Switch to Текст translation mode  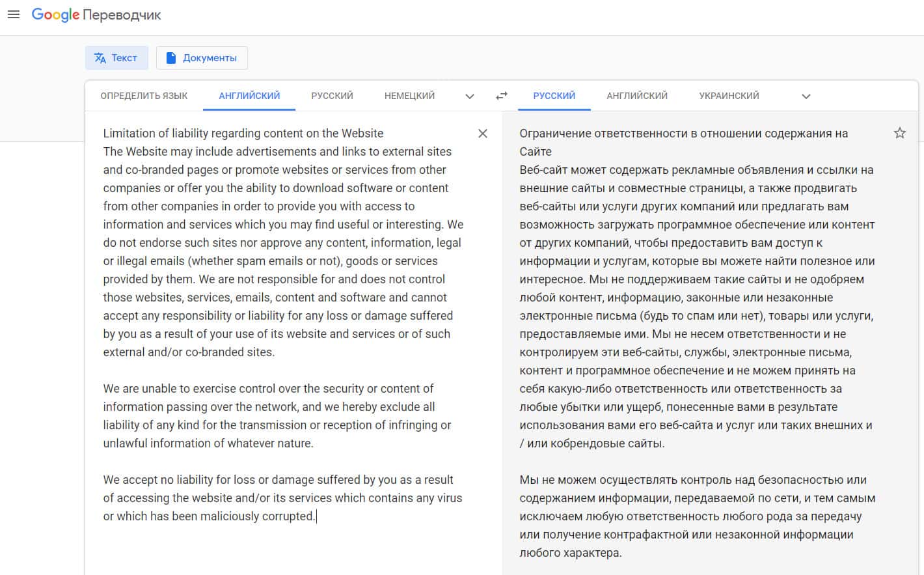click(x=117, y=58)
